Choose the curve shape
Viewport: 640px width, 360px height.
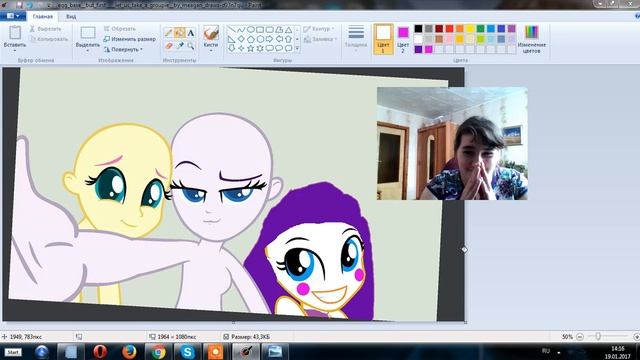click(x=241, y=30)
